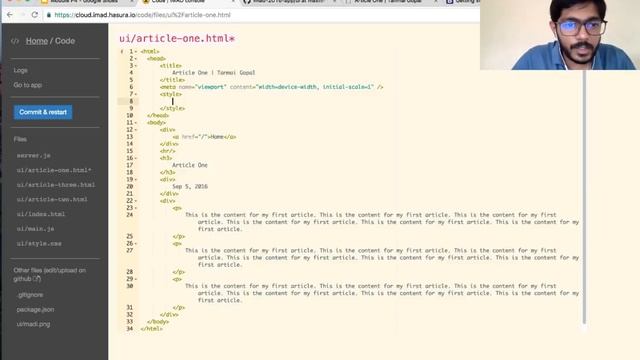Screen dimensions: 640x360
Task: Click the Home anchor code on line 13
Action: [204, 137]
